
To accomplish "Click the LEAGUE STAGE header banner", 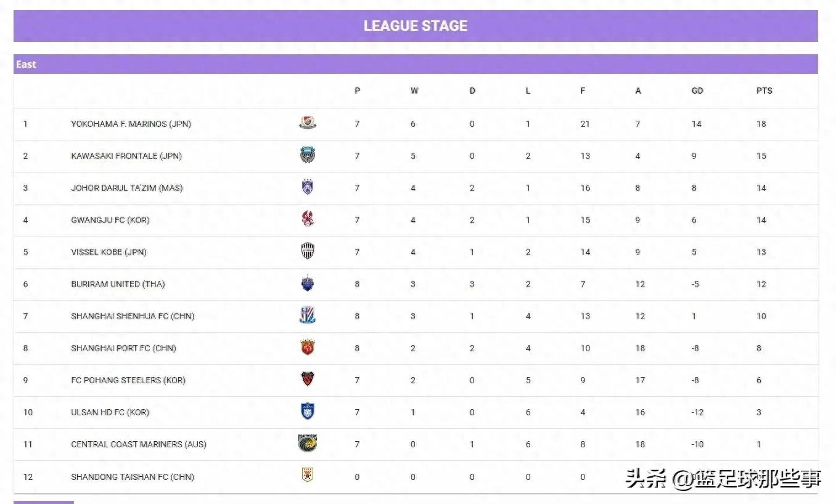I will pyautogui.click(x=416, y=26).
